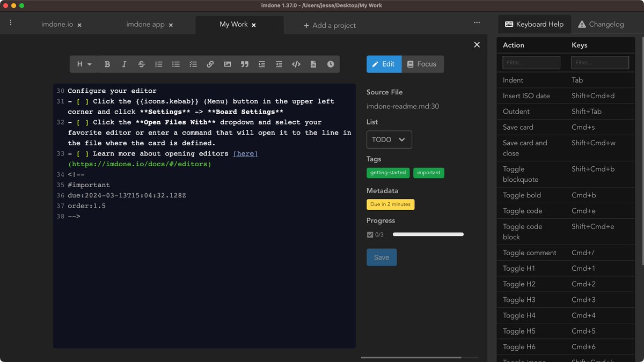Close the imdone.io project tab
Image resolution: width=644 pixels, height=362 pixels.
(x=79, y=25)
